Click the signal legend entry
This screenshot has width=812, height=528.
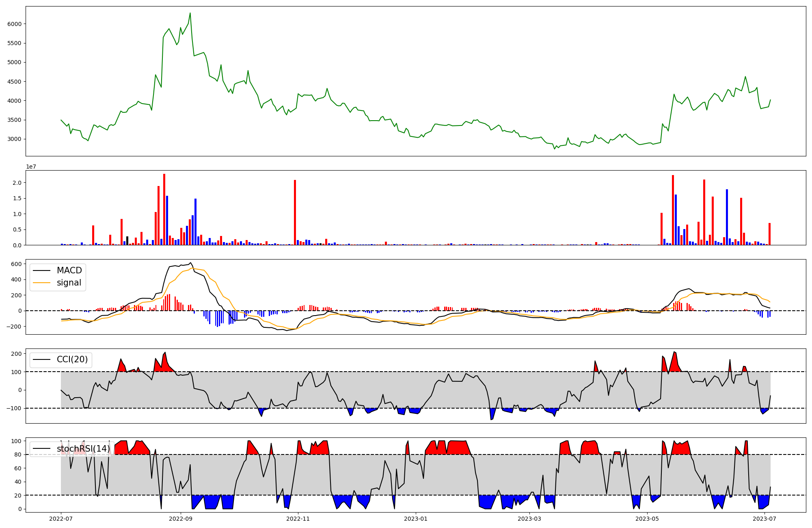69,283
